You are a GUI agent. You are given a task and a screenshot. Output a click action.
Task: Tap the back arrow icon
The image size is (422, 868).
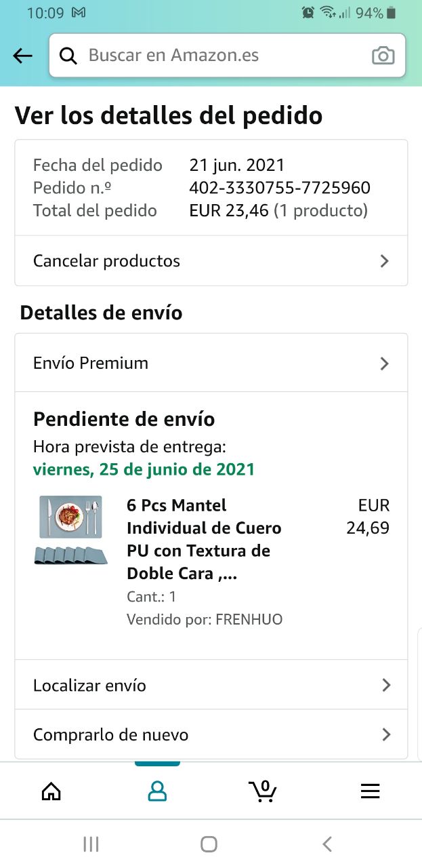click(x=23, y=56)
